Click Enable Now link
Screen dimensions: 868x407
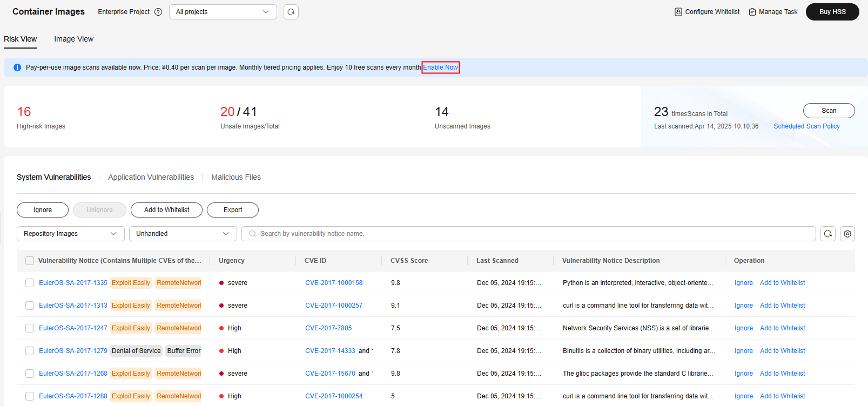(x=440, y=67)
